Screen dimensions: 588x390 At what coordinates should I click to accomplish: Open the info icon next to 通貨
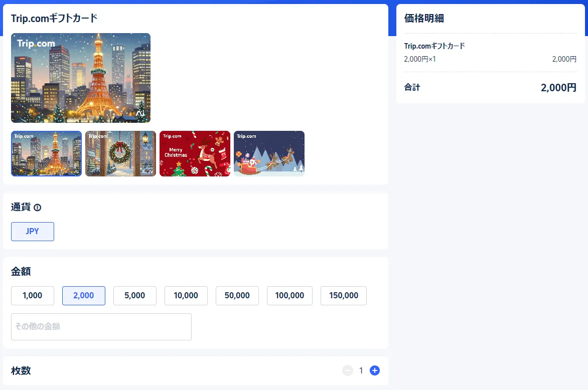pos(37,208)
